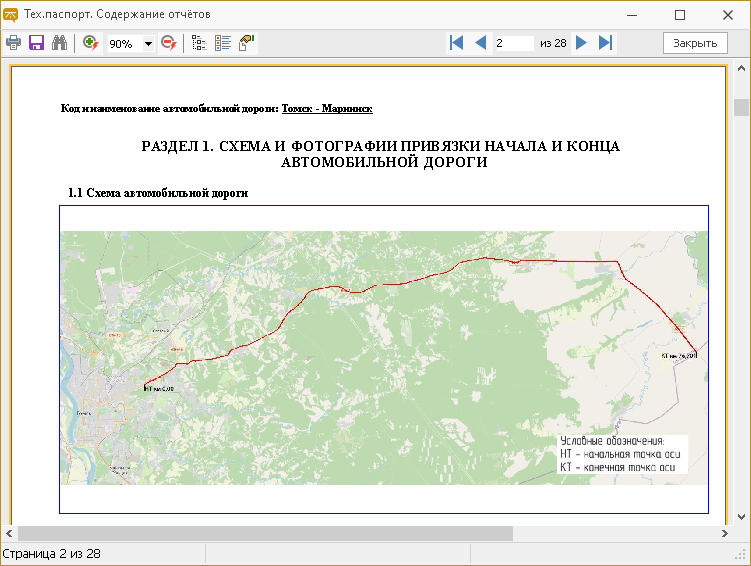
Task: Click the vertical scrollbar down arrow
Action: click(741, 516)
